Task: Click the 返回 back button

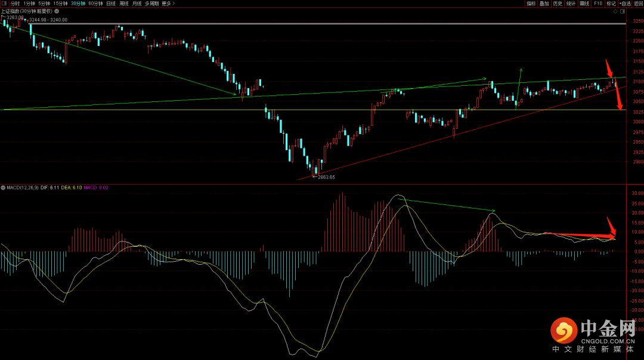Action: (x=638, y=4)
